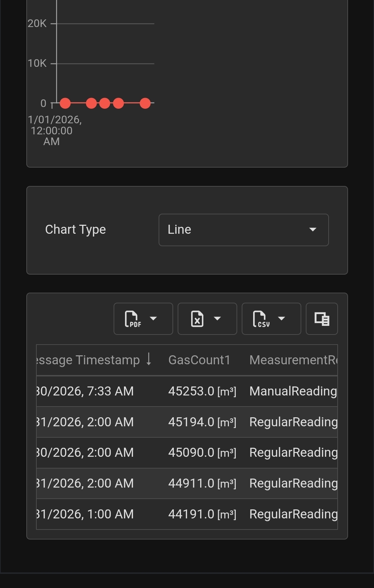
Task: Select the 1:00 AM row with 44191.0
Action: pos(187,514)
